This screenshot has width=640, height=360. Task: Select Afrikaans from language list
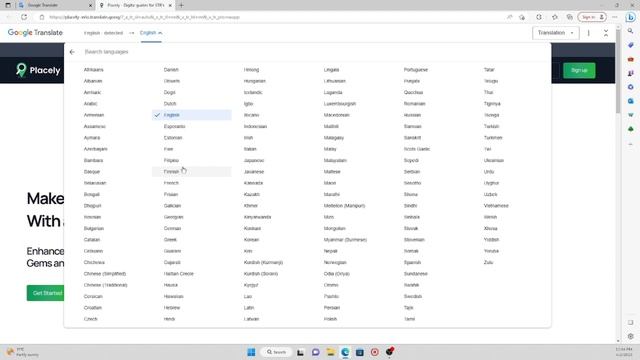(93, 70)
